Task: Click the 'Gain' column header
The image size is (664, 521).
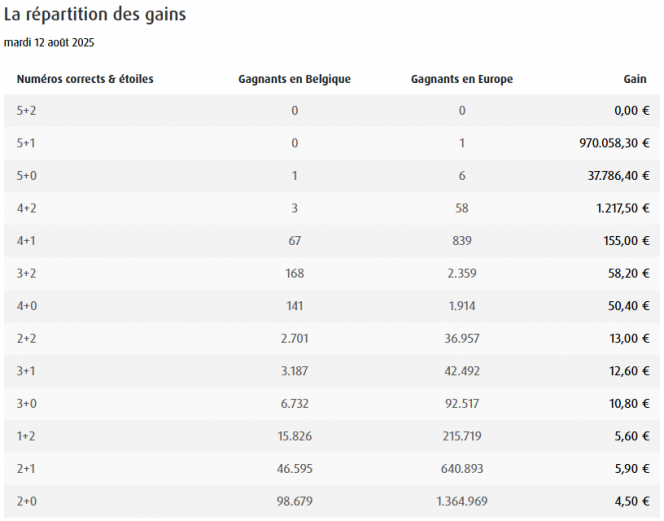Action: [634, 79]
